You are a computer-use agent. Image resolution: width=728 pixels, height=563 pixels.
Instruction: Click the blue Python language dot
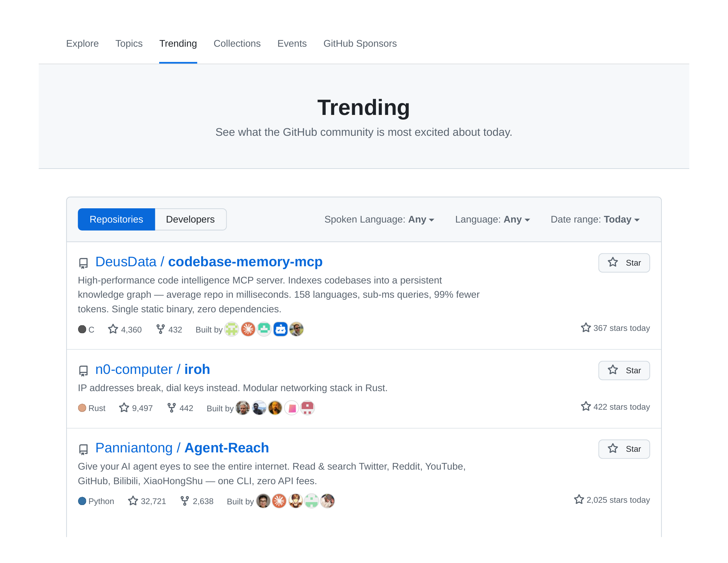[x=82, y=501]
